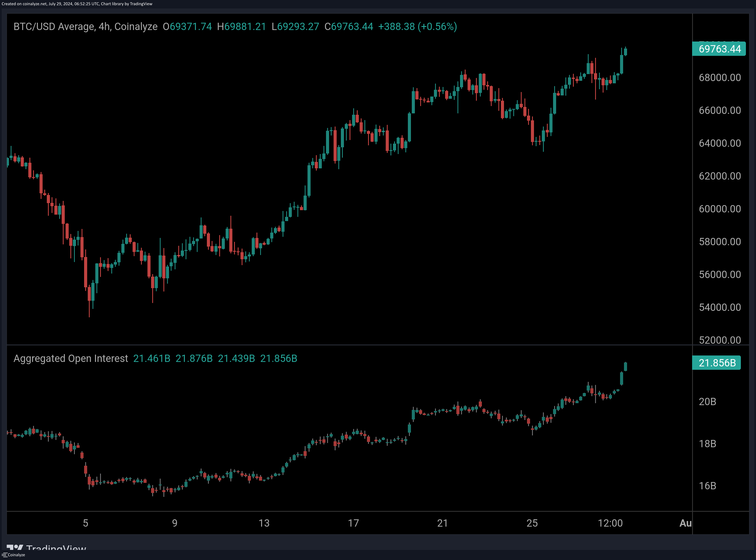
Task: Click the open interest tag 21.856B
Action: point(717,363)
